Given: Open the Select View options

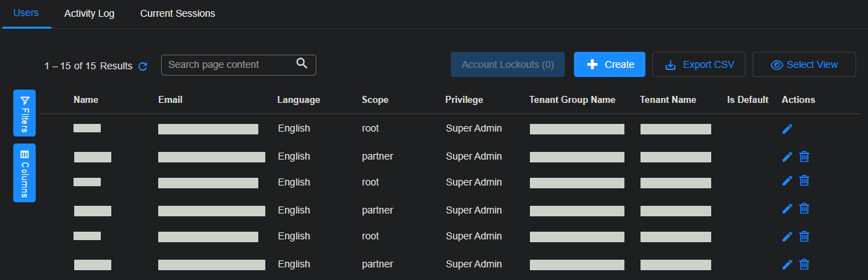Looking at the screenshot, I should (x=804, y=64).
